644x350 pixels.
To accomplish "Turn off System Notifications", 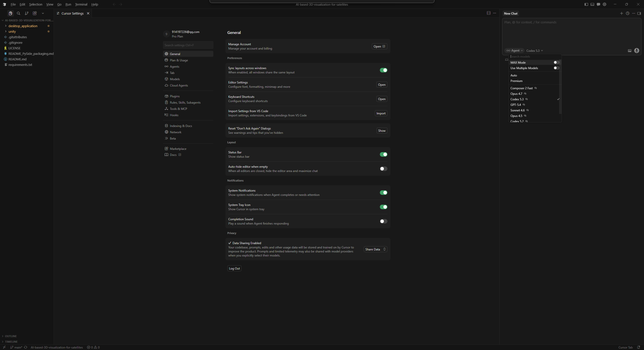I will coord(383,193).
